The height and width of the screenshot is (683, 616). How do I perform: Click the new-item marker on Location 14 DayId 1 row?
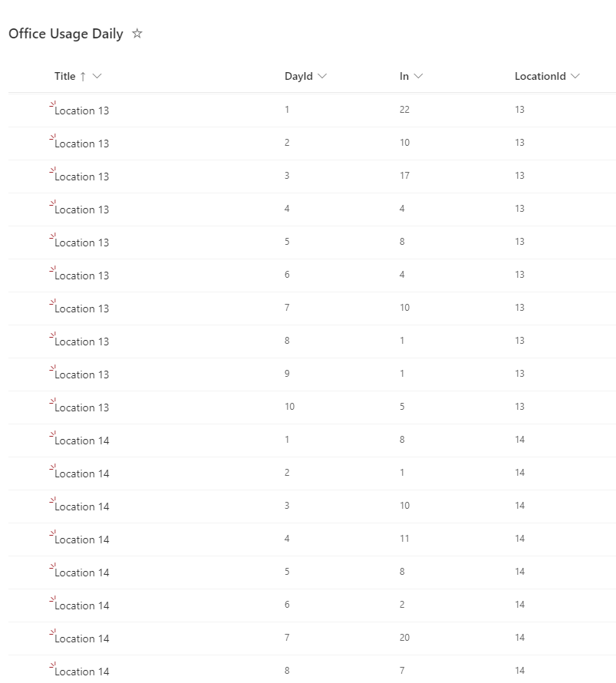click(x=52, y=434)
